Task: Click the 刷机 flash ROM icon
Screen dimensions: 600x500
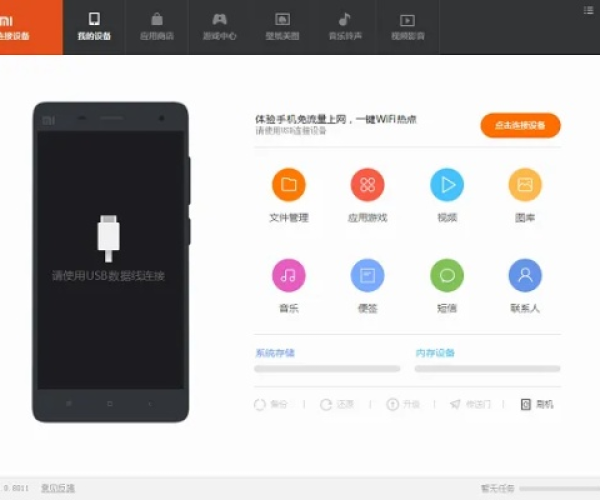Action: (x=526, y=404)
